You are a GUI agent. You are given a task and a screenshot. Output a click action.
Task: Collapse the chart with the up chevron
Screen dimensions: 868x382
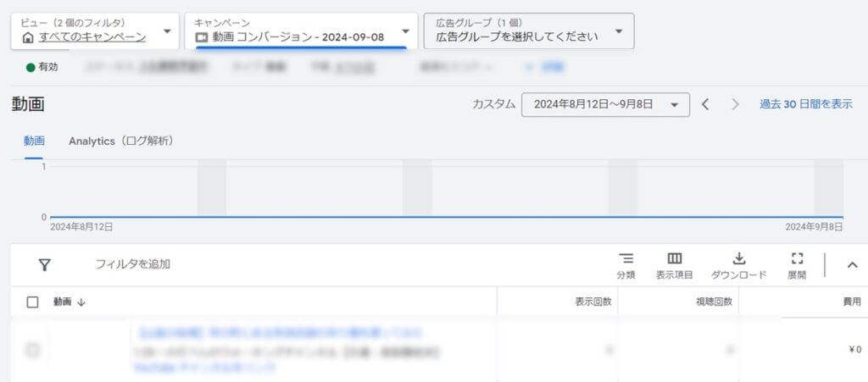pos(853,265)
